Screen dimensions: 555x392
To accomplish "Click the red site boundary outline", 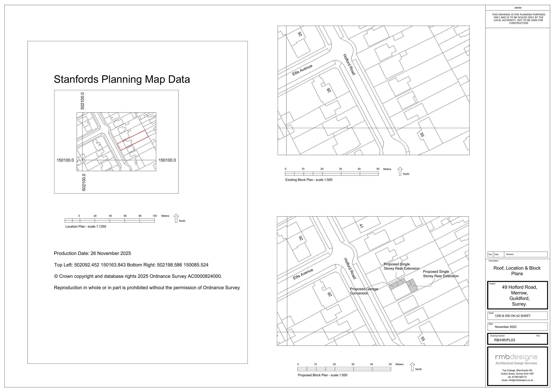I will point(133,140).
